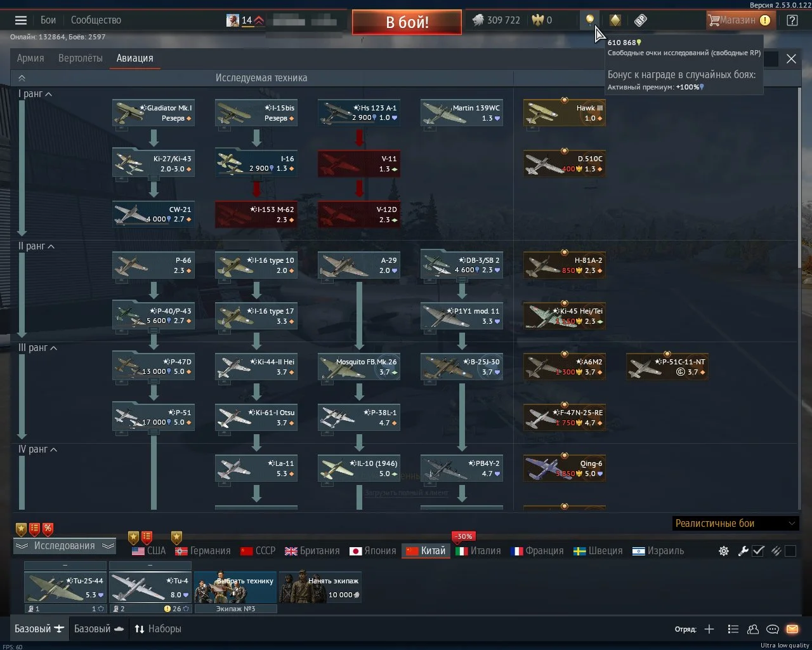Click the red list badge above Исследования

(35, 528)
